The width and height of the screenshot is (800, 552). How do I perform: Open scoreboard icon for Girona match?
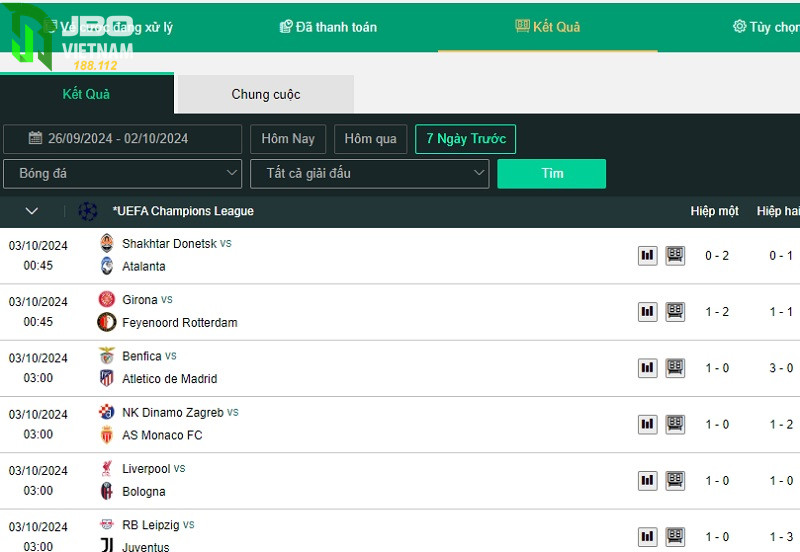point(675,312)
